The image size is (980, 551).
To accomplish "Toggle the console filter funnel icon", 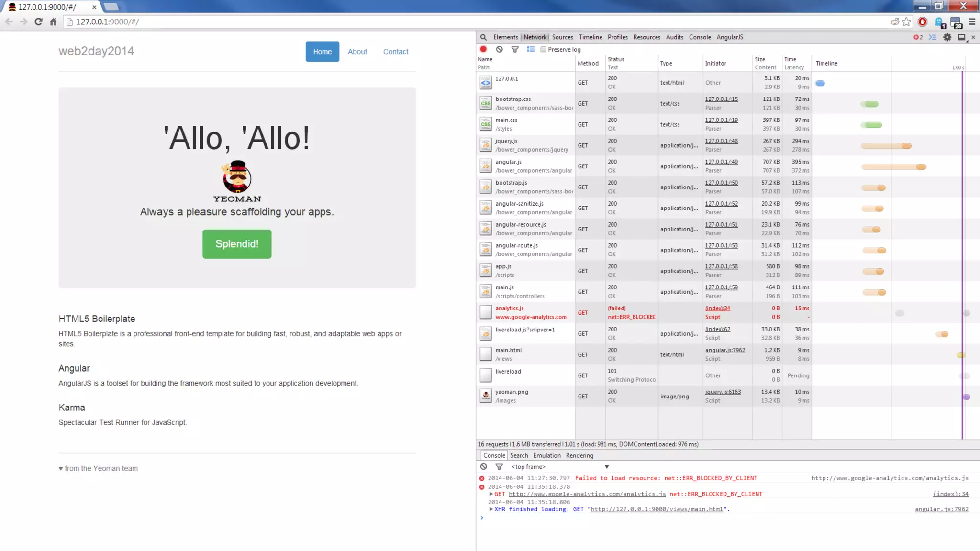I will tap(499, 467).
